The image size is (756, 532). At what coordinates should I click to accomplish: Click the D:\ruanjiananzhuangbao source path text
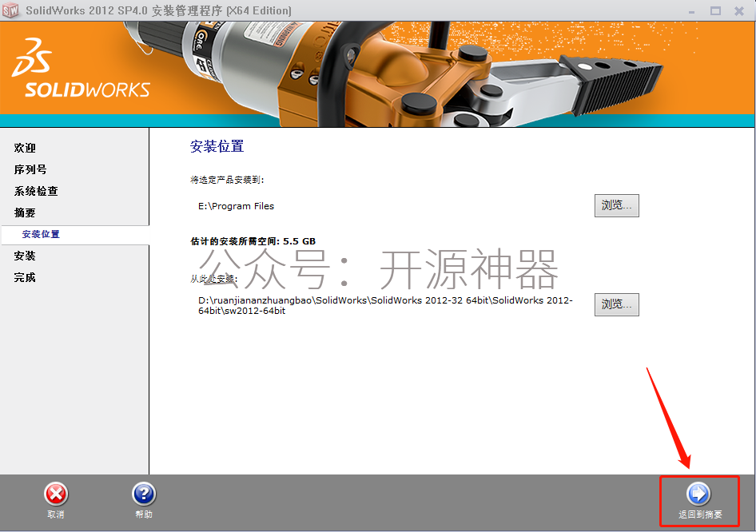coord(385,305)
